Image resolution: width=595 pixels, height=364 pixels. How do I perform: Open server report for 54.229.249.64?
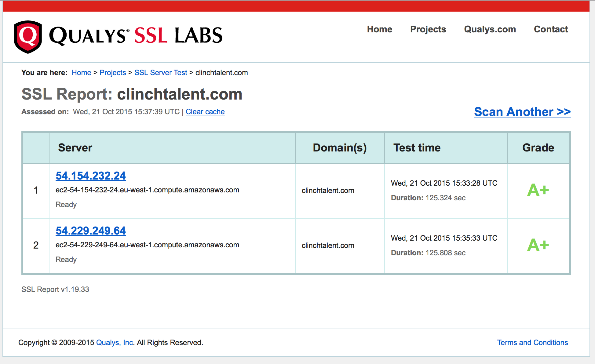pos(91,231)
